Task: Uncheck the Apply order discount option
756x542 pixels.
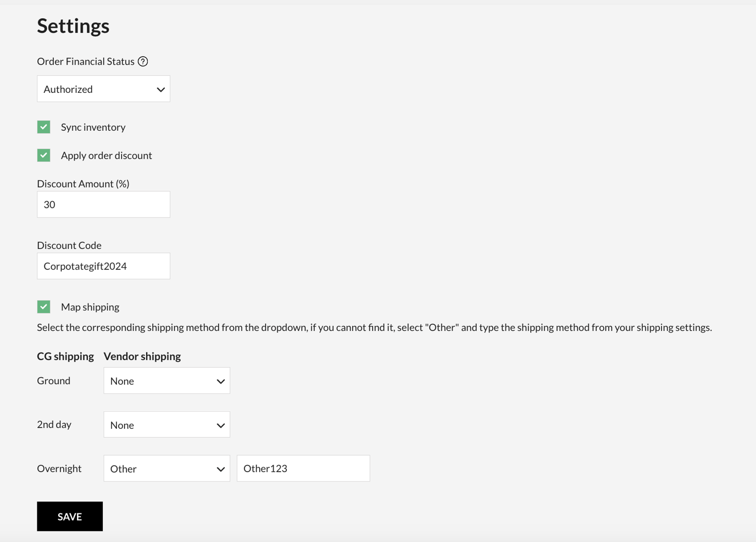Action: pyautogui.click(x=43, y=155)
